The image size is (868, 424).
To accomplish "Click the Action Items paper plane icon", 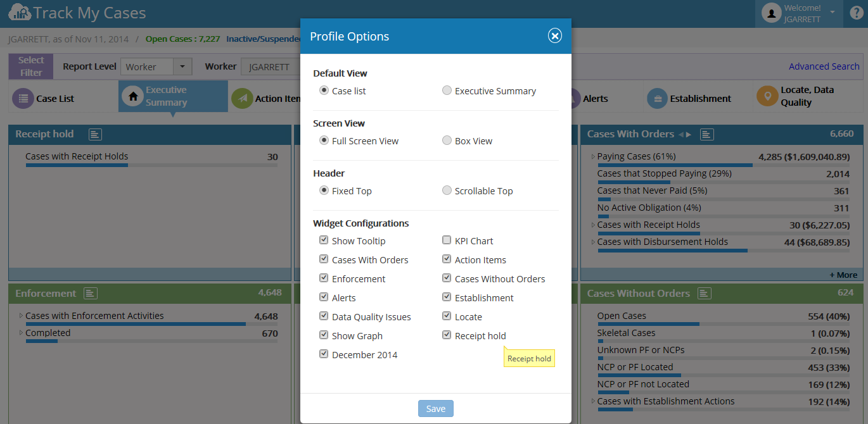I will [x=241, y=98].
